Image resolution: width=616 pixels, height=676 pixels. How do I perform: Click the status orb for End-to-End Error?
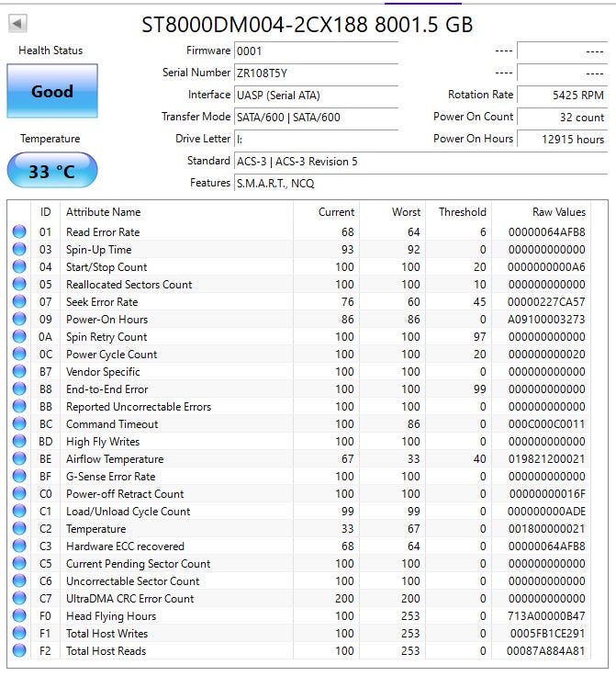click(19, 389)
